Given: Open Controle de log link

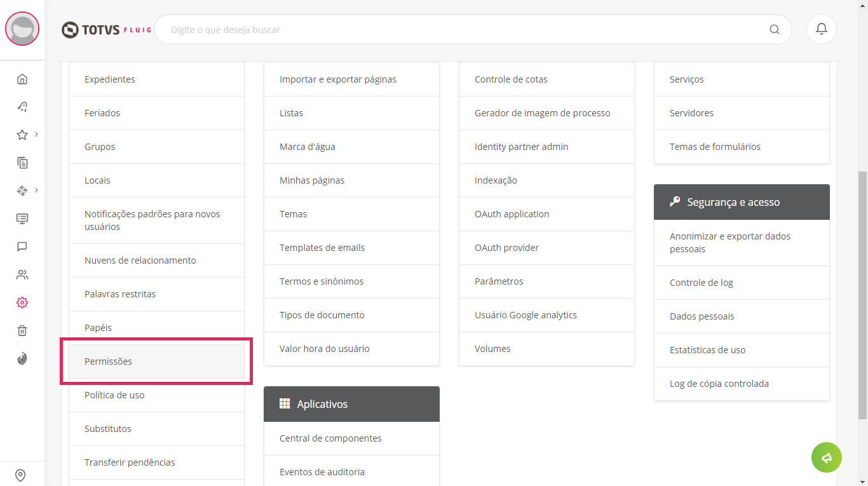Looking at the screenshot, I should 741,283.
